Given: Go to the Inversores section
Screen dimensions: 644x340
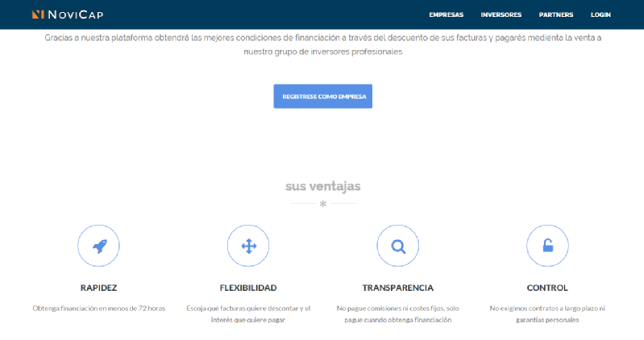Looking at the screenshot, I should coord(501,15).
